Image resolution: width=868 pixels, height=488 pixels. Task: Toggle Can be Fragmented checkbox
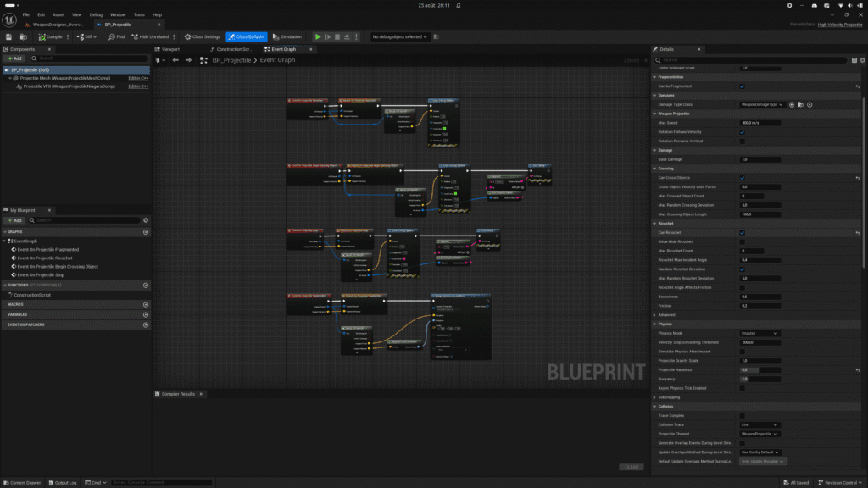[742, 86]
